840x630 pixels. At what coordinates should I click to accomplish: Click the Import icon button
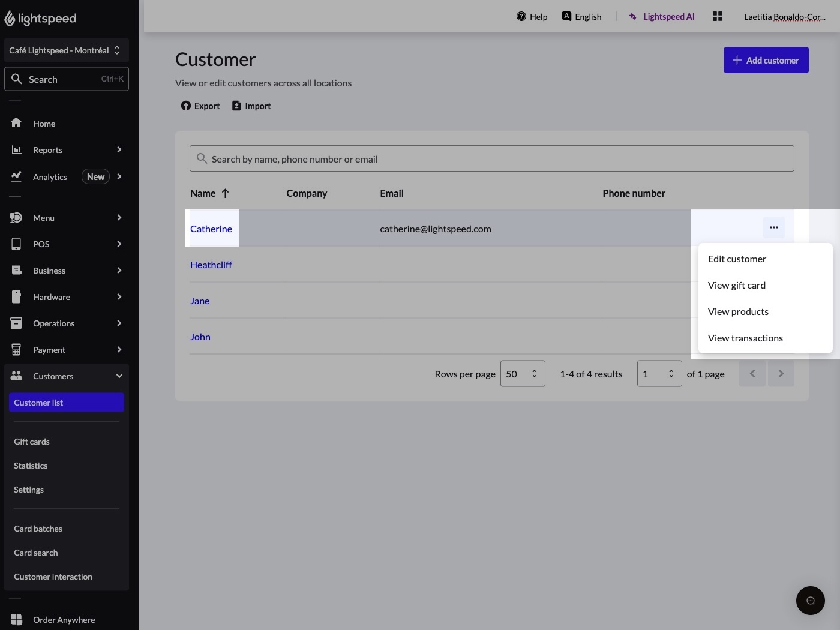coord(237,106)
